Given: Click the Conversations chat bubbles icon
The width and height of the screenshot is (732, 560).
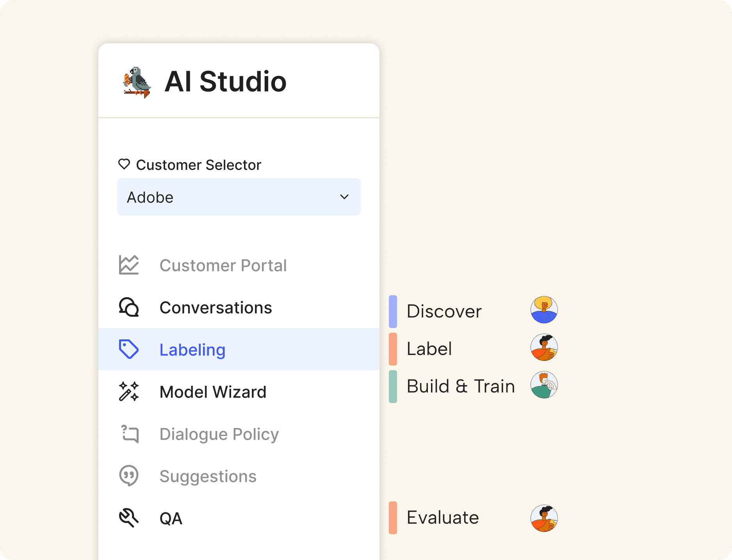Looking at the screenshot, I should point(129,307).
